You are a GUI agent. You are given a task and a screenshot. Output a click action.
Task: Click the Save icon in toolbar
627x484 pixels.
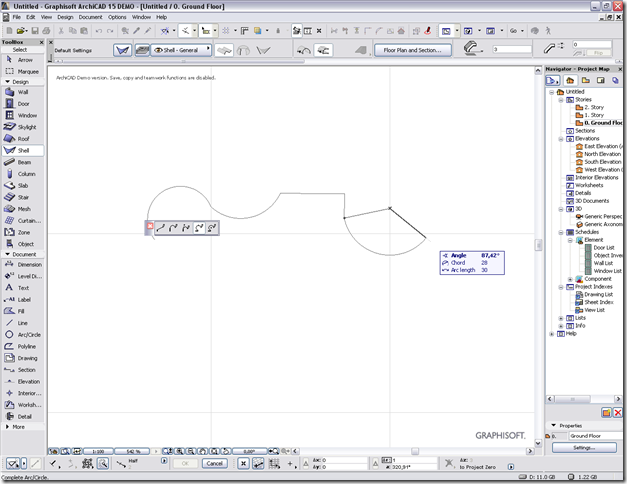click(x=35, y=31)
